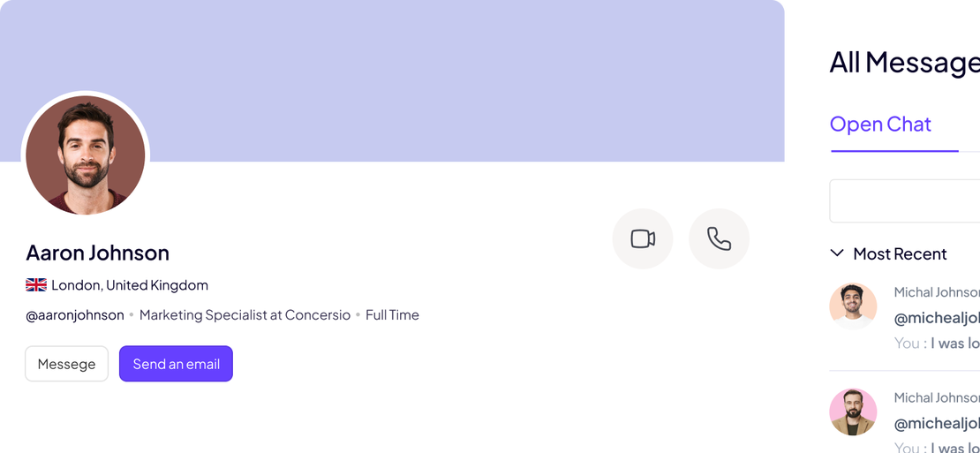980x453 pixels.
Task: Focus the messages search field
Action: 905,201
